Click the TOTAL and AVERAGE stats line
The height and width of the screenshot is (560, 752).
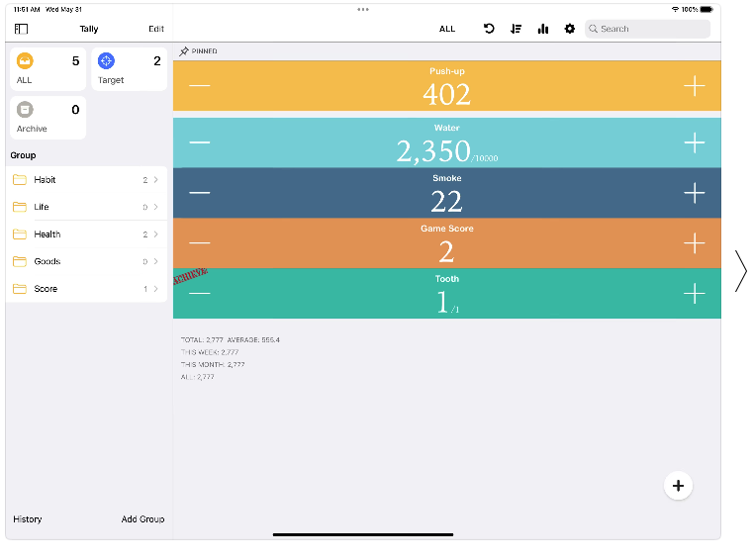click(231, 340)
